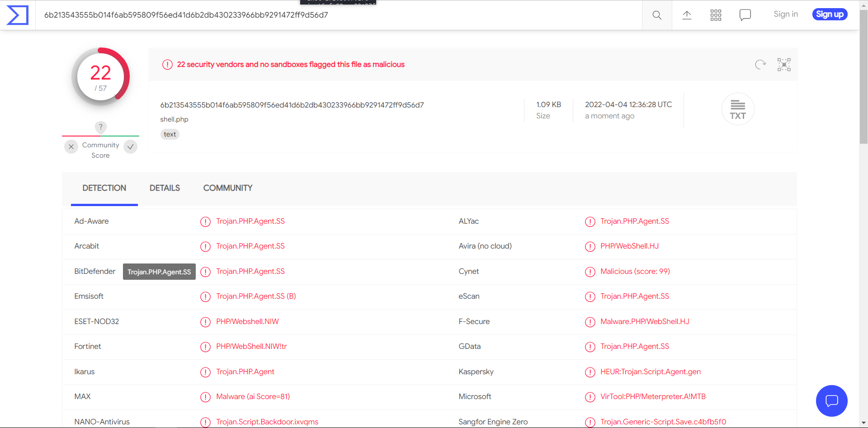Image resolution: width=868 pixels, height=428 pixels.
Task: Open the similarity graph icon
Action: [x=784, y=65]
